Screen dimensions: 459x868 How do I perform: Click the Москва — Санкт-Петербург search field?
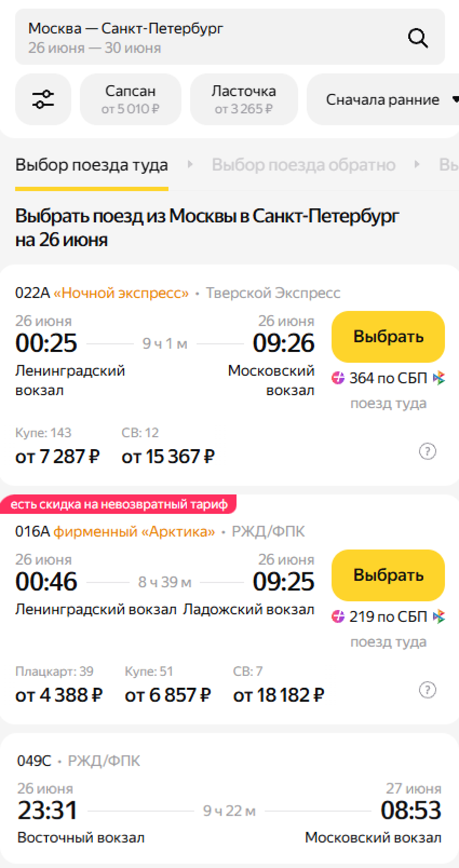pyautogui.click(x=205, y=37)
